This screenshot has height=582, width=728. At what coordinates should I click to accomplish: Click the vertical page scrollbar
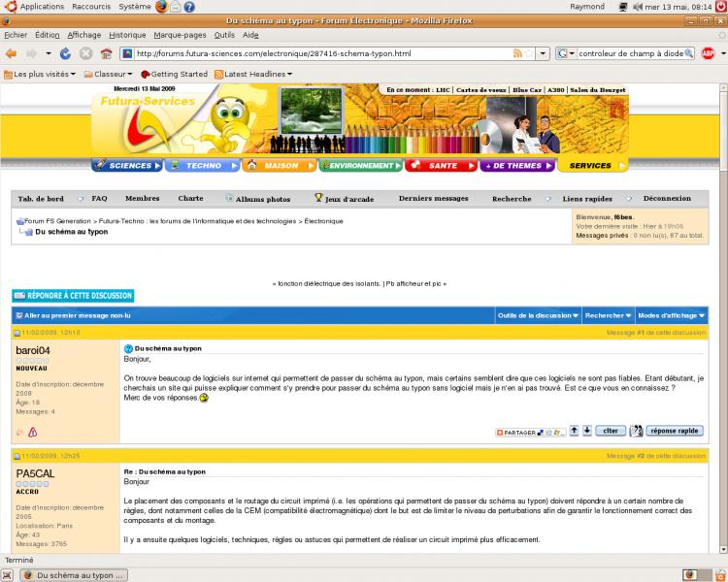[x=723, y=318]
